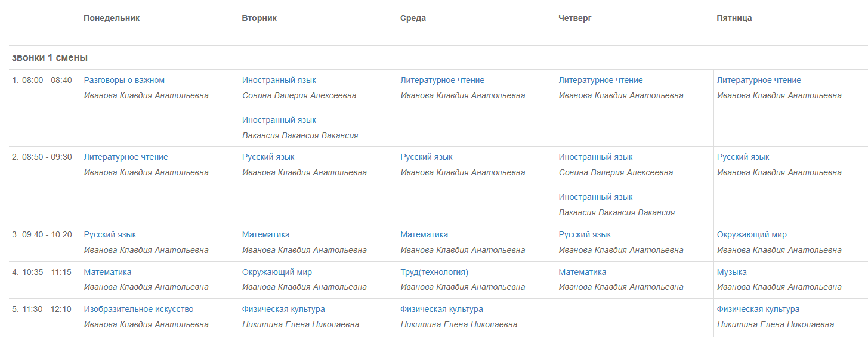Click Monday's Литературное чтение in period 2

pyautogui.click(x=126, y=157)
